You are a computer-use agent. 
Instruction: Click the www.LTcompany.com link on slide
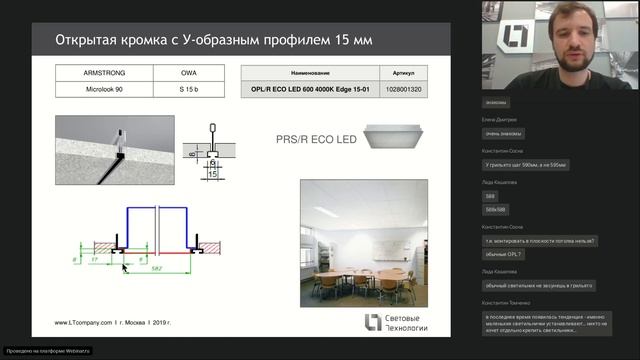click(x=83, y=322)
